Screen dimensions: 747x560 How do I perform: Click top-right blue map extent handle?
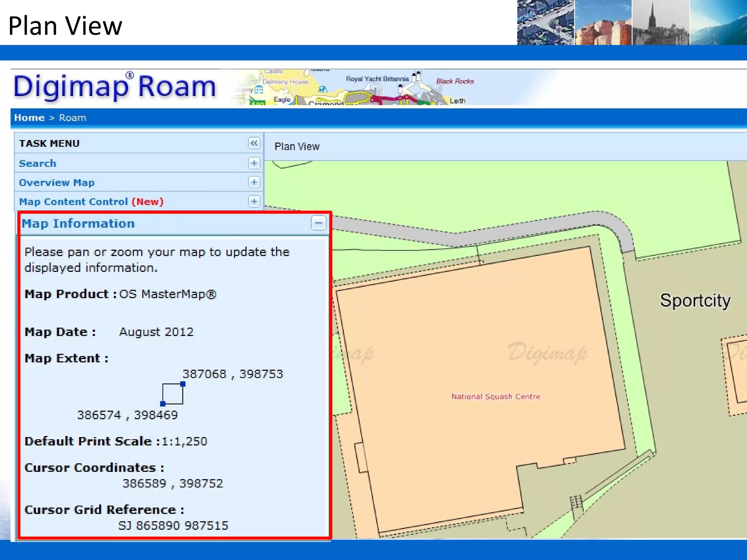click(x=183, y=384)
